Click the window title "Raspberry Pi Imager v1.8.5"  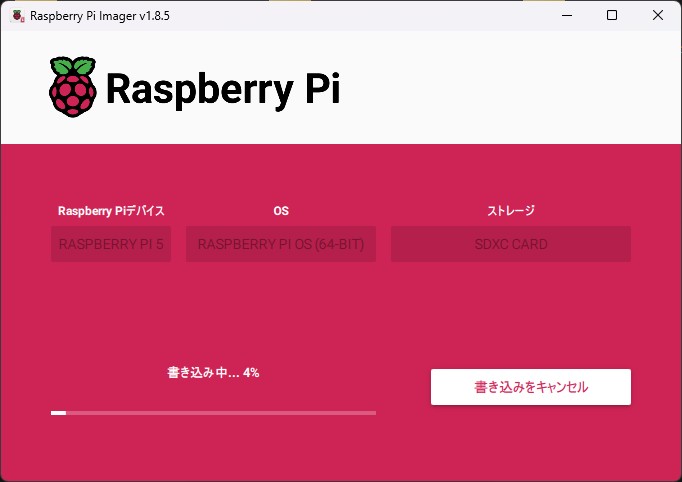tap(93, 16)
